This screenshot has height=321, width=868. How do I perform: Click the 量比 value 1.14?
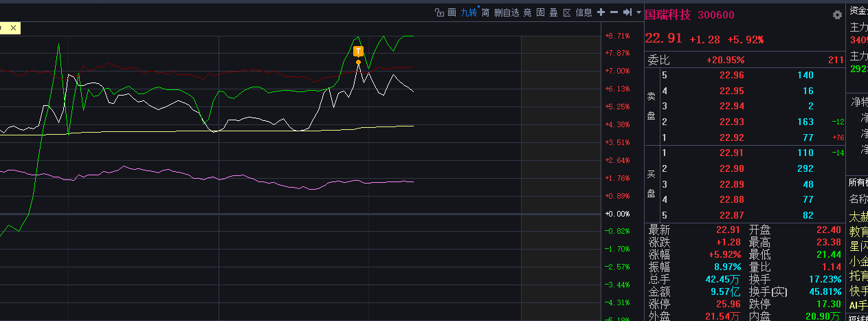(x=832, y=267)
